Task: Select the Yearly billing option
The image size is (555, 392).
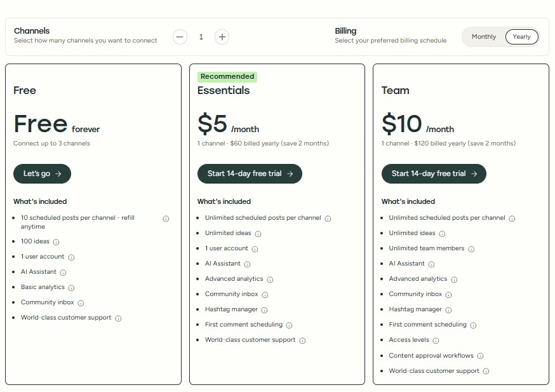Action: pos(521,37)
